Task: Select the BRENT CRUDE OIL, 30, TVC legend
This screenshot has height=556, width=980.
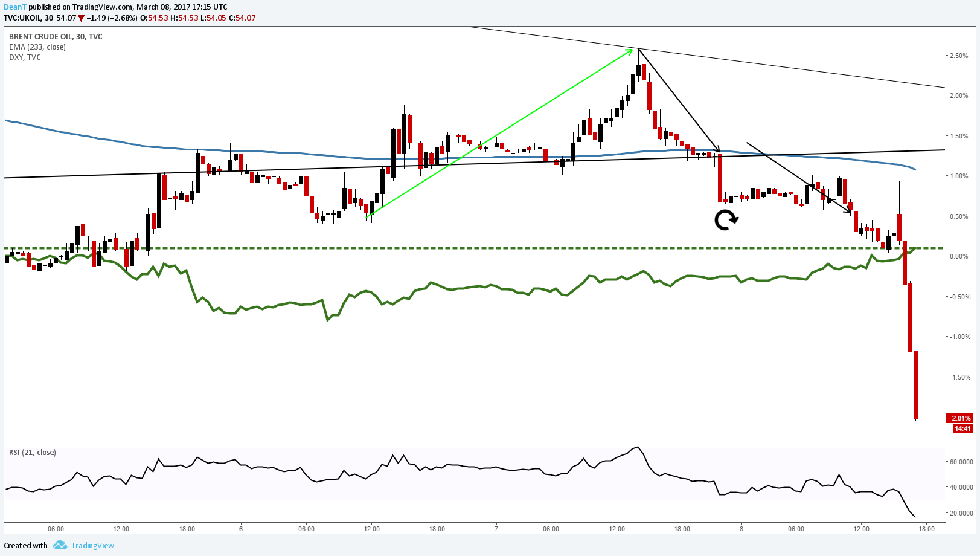Action: pos(56,37)
